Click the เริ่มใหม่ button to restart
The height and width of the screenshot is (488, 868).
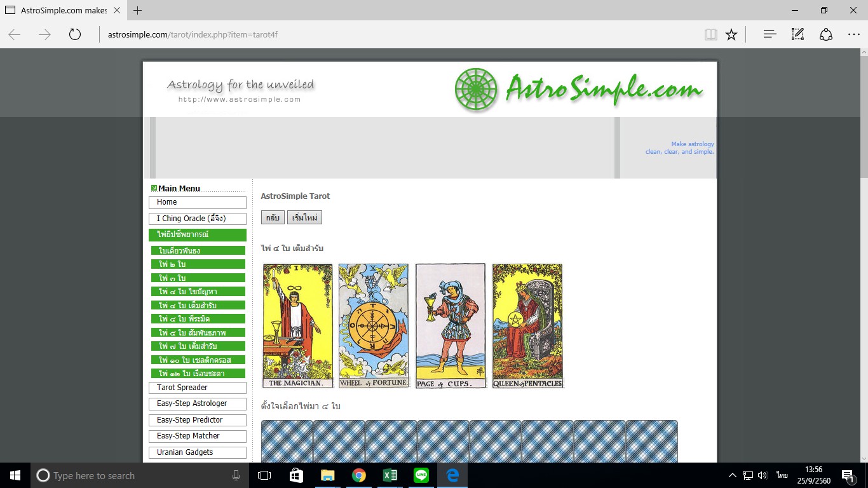304,217
